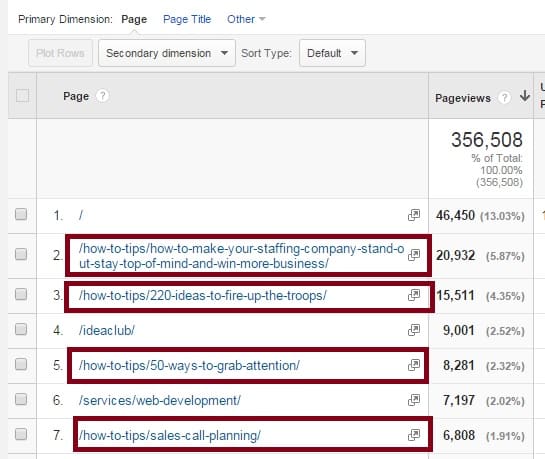This screenshot has width=545, height=459.
Task: Open the Sort Type Default dropdown
Action: coord(332,53)
